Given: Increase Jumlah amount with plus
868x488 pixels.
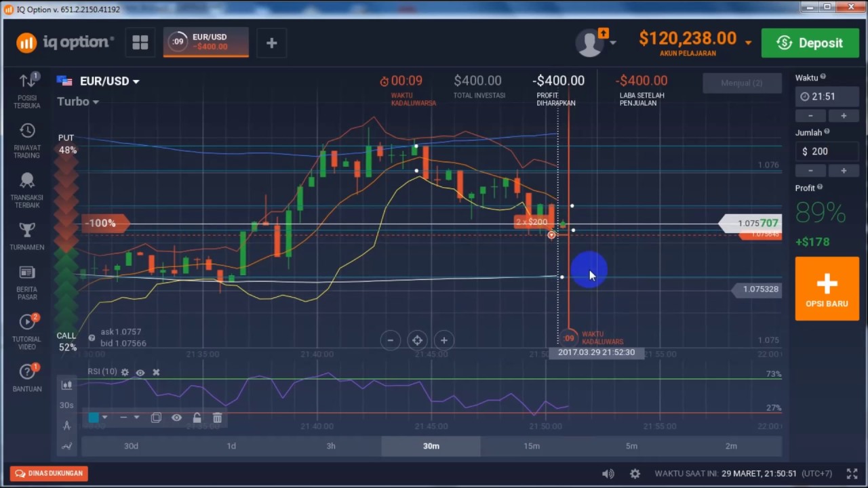Looking at the screenshot, I should [844, 171].
